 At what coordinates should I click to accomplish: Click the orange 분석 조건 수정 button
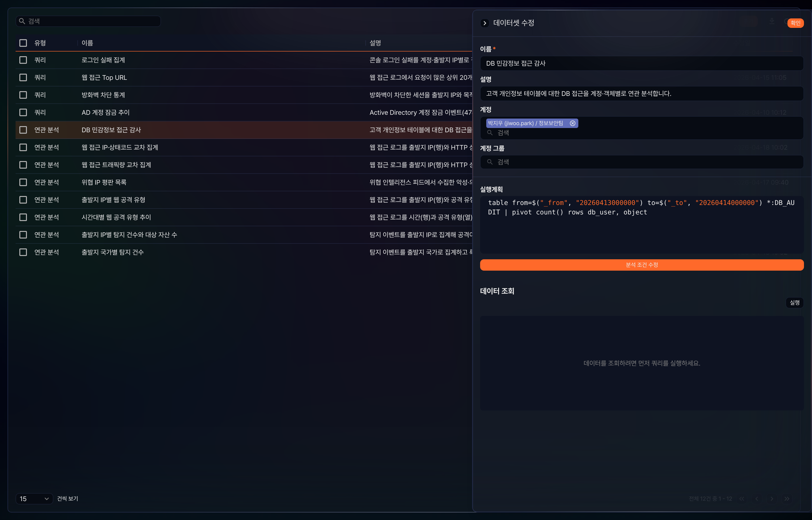[x=642, y=265]
